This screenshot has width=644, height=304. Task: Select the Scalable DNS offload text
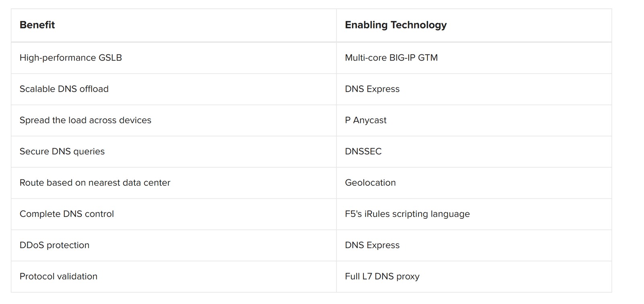tap(64, 89)
